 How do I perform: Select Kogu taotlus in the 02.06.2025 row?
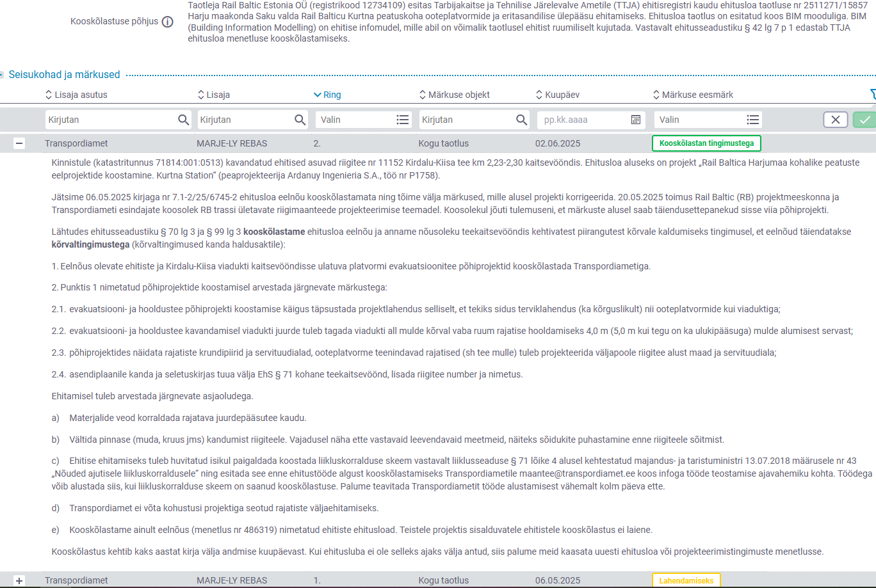444,143
